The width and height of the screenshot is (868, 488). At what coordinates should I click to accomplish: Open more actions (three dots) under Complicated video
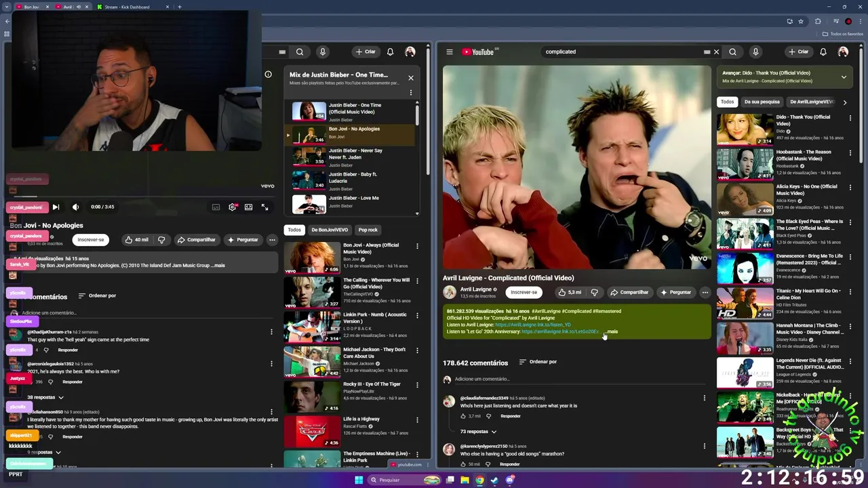pyautogui.click(x=705, y=292)
